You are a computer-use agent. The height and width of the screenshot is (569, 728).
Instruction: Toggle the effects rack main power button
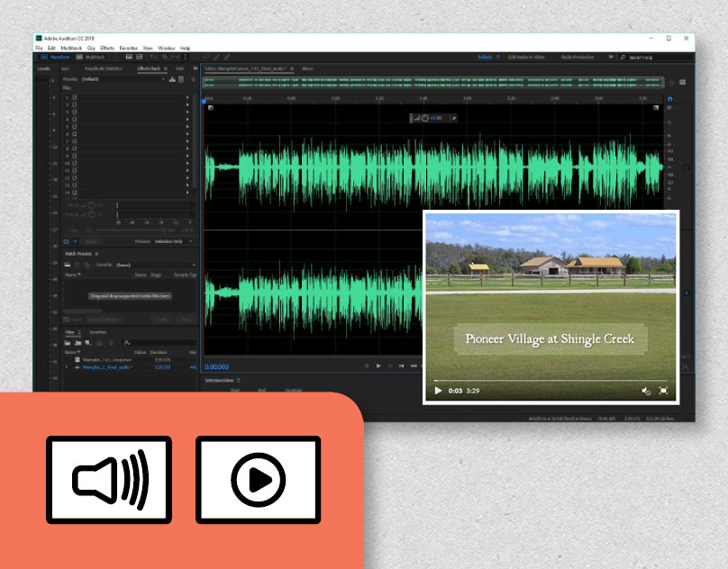click(x=66, y=241)
